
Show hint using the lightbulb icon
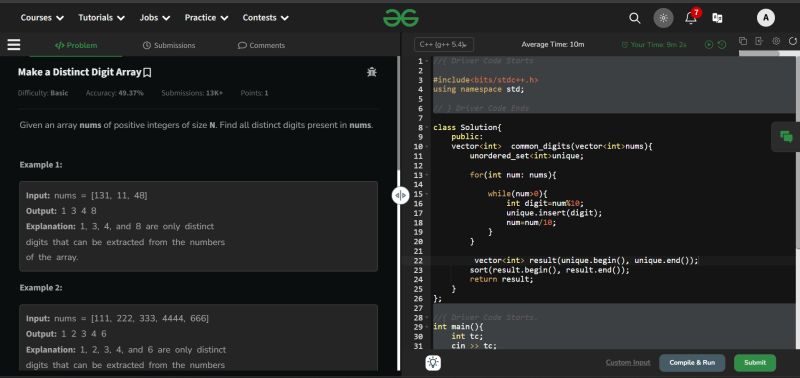point(433,363)
